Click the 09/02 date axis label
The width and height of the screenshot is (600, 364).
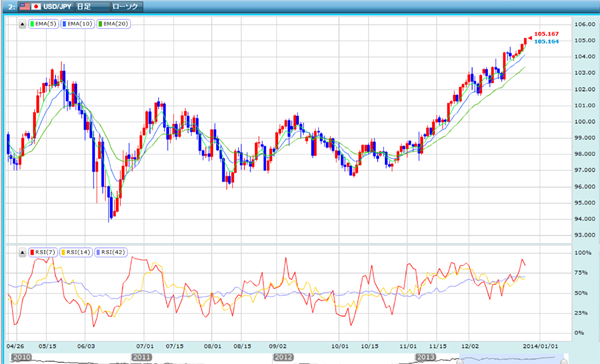click(277, 346)
